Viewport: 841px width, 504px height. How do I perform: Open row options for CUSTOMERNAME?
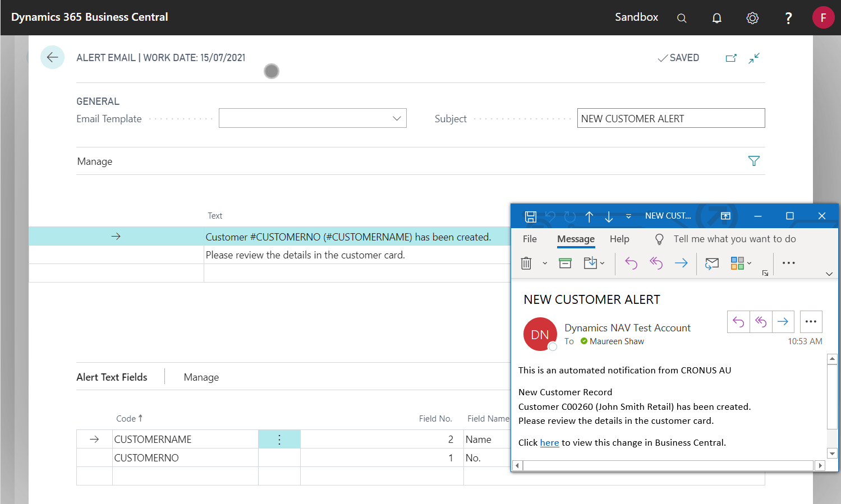point(279,440)
